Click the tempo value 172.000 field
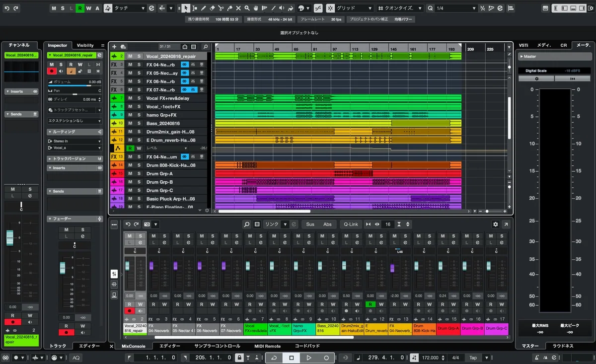 pos(430,358)
